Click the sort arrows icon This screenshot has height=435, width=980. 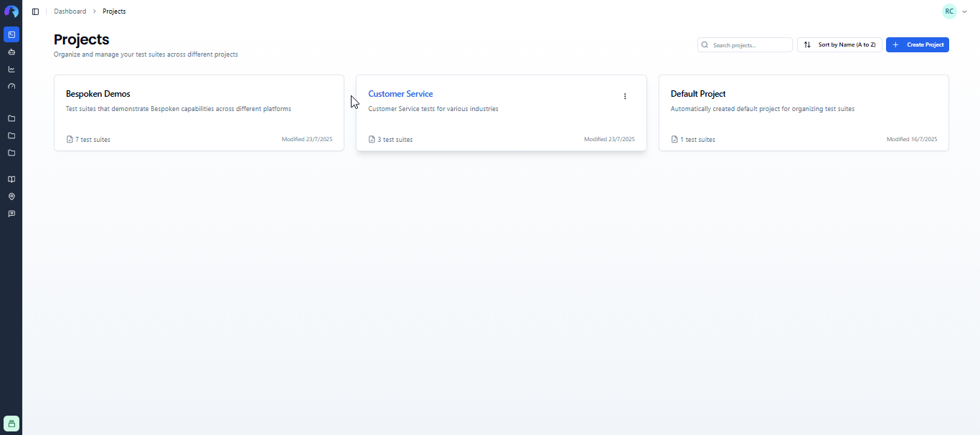[807, 45]
